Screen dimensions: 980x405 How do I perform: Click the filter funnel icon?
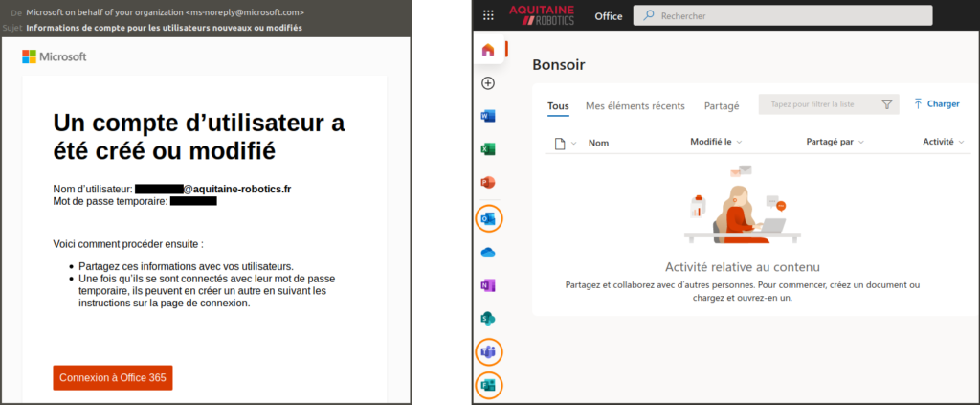click(x=886, y=104)
